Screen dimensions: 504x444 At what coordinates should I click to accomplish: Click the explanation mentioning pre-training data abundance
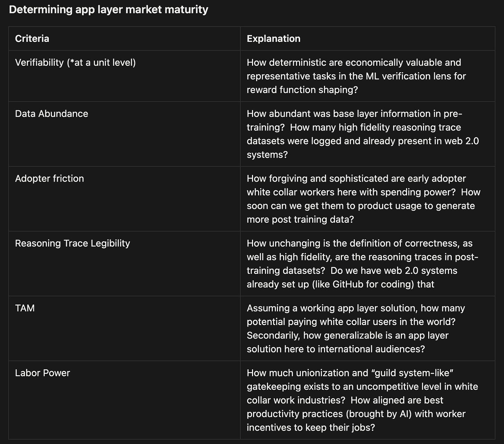tap(368, 134)
